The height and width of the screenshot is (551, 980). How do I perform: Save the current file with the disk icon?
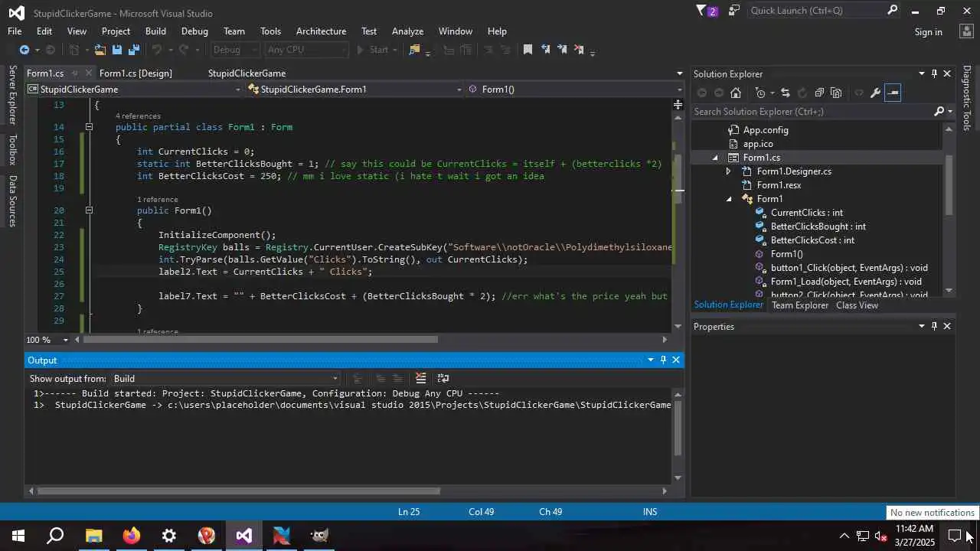tap(117, 50)
